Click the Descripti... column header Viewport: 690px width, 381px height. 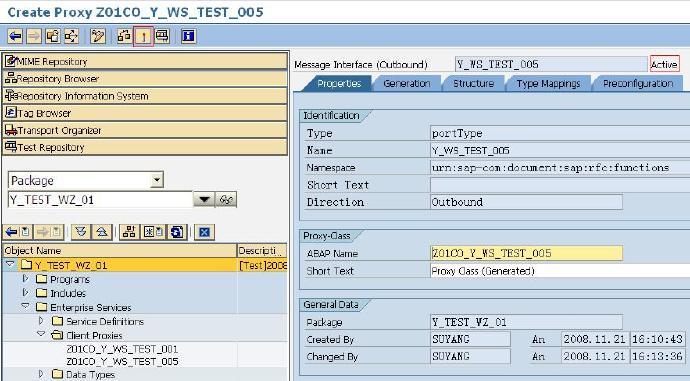(x=262, y=251)
